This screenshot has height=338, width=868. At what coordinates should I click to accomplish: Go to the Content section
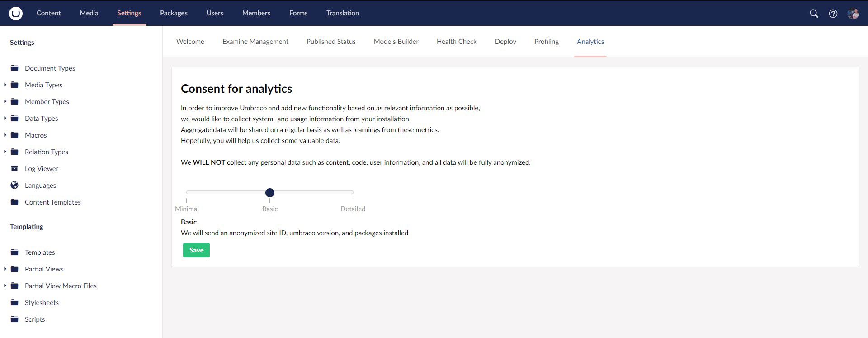48,13
